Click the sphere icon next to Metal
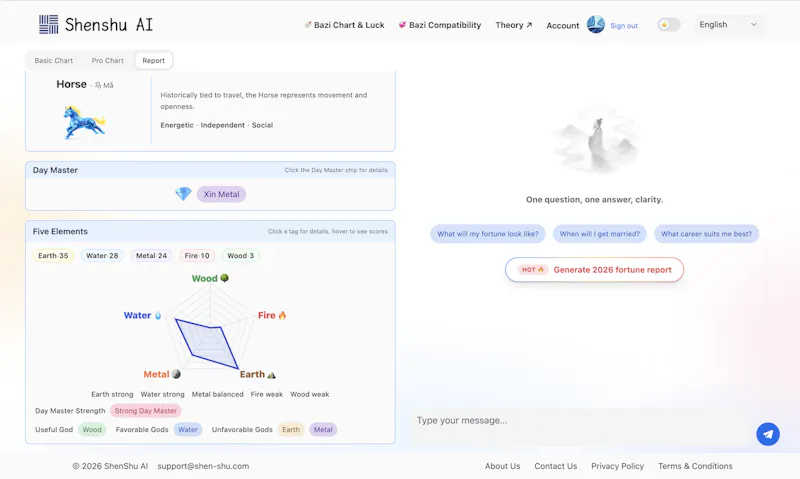The height and width of the screenshot is (479, 800). pyautogui.click(x=176, y=374)
